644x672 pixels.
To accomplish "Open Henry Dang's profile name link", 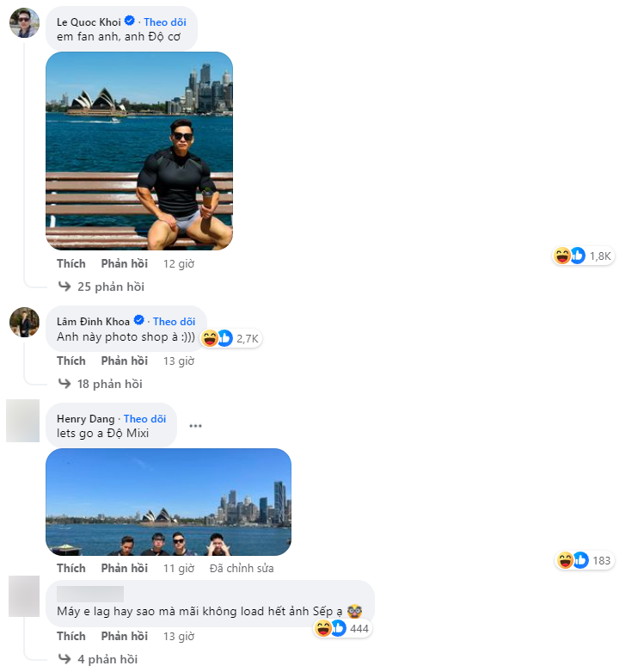I will (x=86, y=419).
